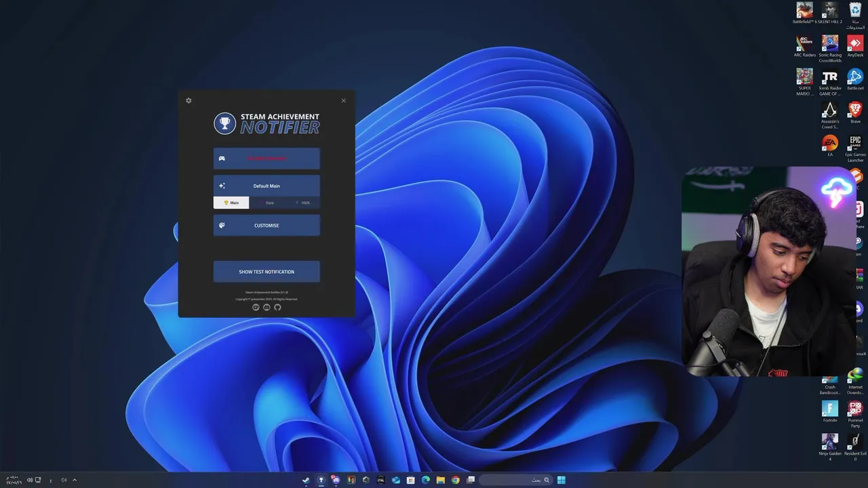This screenshot has height=488, width=868.
Task: Launch Microsoft Edge from the taskbar
Action: 426,480
